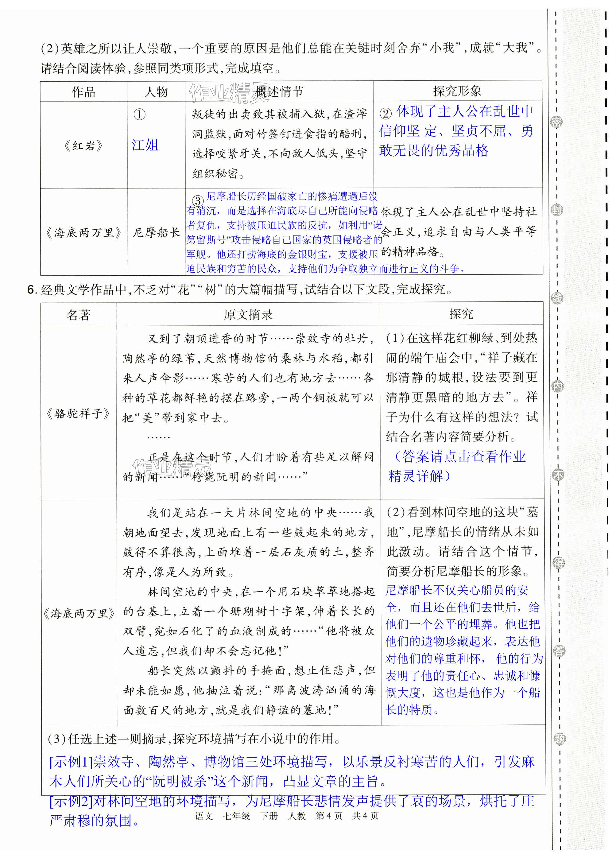The image size is (616, 858).
Task: Select the 原文摘录 column header
Action: pyautogui.click(x=248, y=314)
